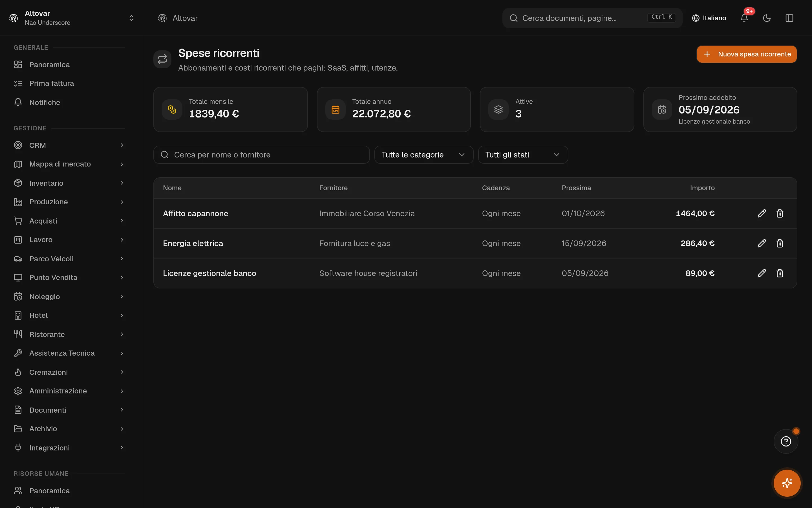Open the Altovar workspace switcher
This screenshot has width=812, height=508.
pos(72,18)
